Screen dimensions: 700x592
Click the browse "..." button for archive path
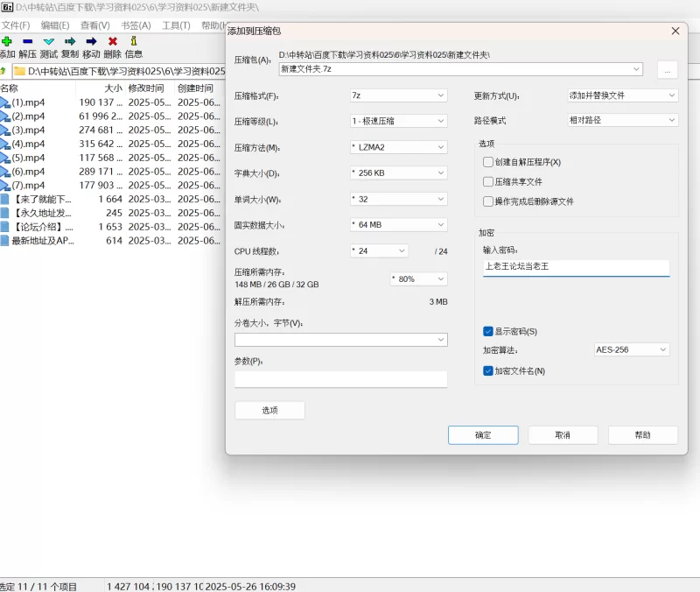click(x=667, y=70)
